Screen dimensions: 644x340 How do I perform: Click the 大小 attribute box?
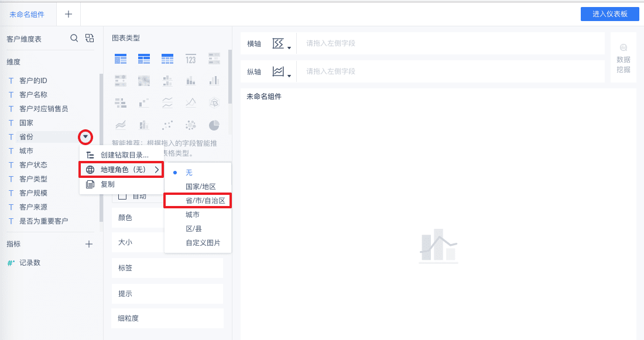(138, 242)
